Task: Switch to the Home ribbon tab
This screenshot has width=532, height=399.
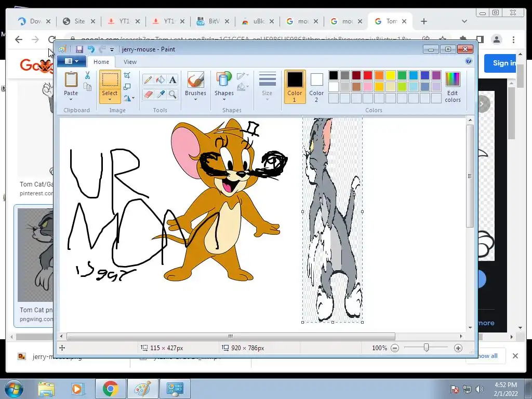Action: point(101,62)
